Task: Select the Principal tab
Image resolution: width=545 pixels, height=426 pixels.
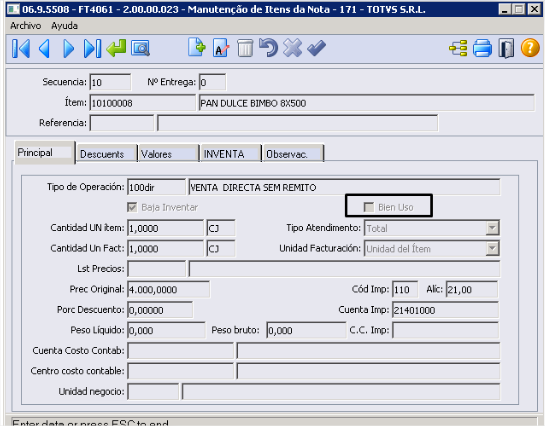Action: (44, 153)
